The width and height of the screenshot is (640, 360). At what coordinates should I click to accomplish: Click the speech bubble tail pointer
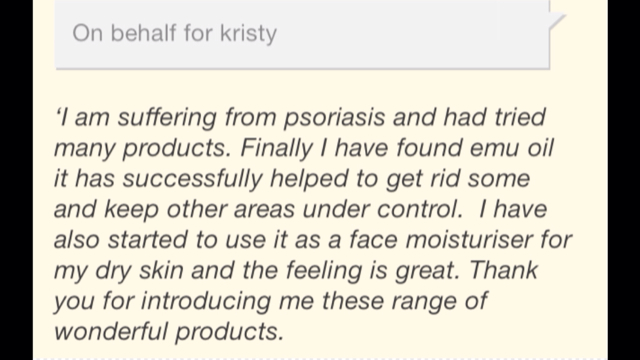tap(558, 21)
